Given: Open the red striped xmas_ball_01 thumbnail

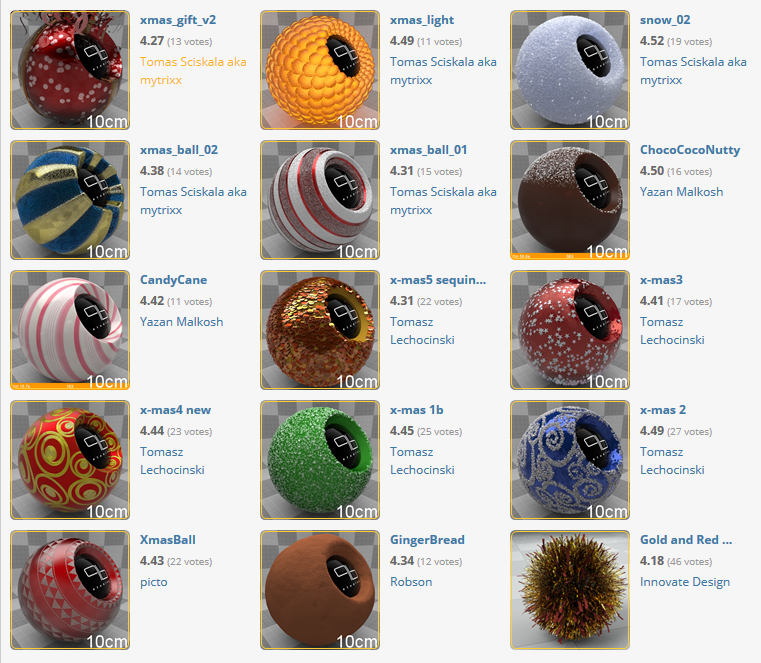Looking at the screenshot, I should coord(320,200).
